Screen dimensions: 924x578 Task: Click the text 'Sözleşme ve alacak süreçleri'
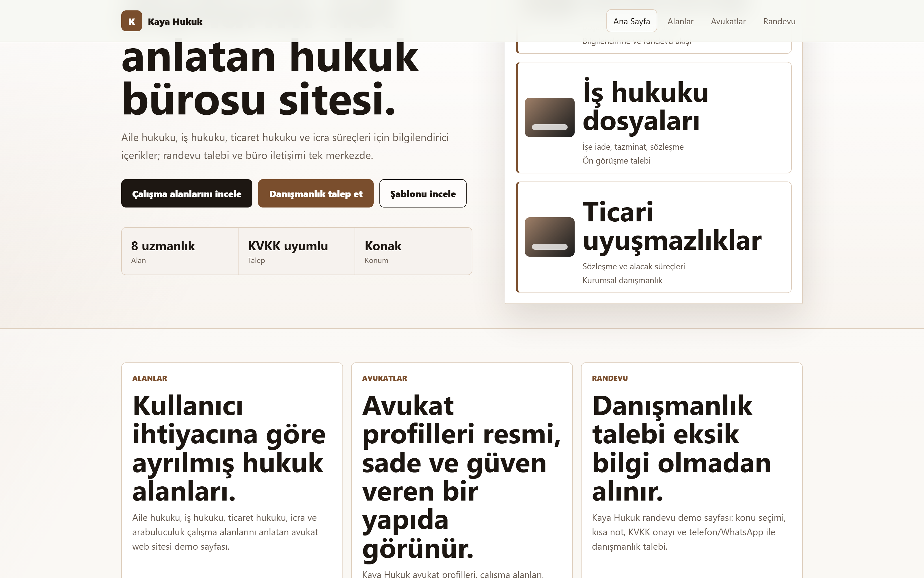(634, 266)
